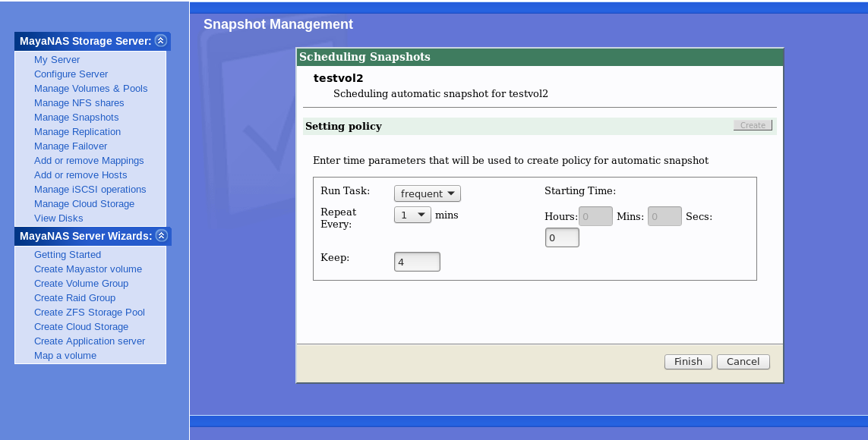
Task: Cancel the snapshot scheduling dialog
Action: pyautogui.click(x=743, y=362)
